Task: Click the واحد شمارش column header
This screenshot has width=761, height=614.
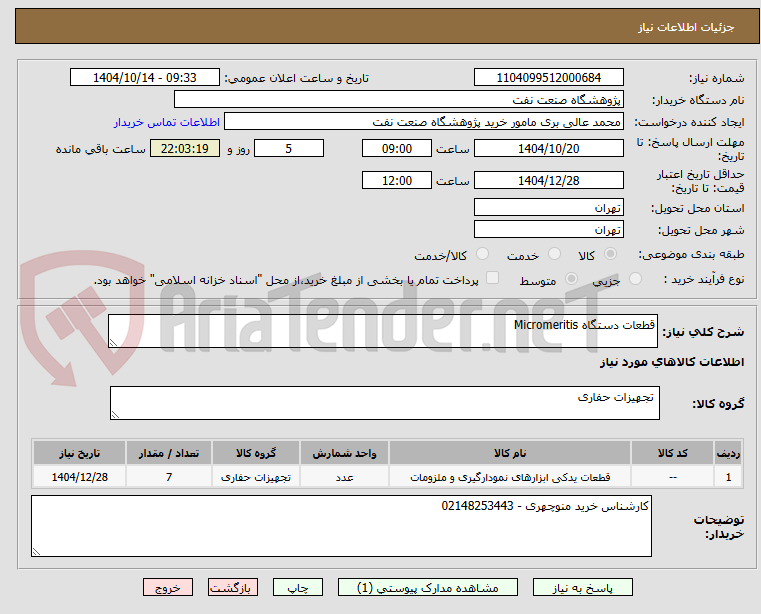Action: click(x=344, y=453)
